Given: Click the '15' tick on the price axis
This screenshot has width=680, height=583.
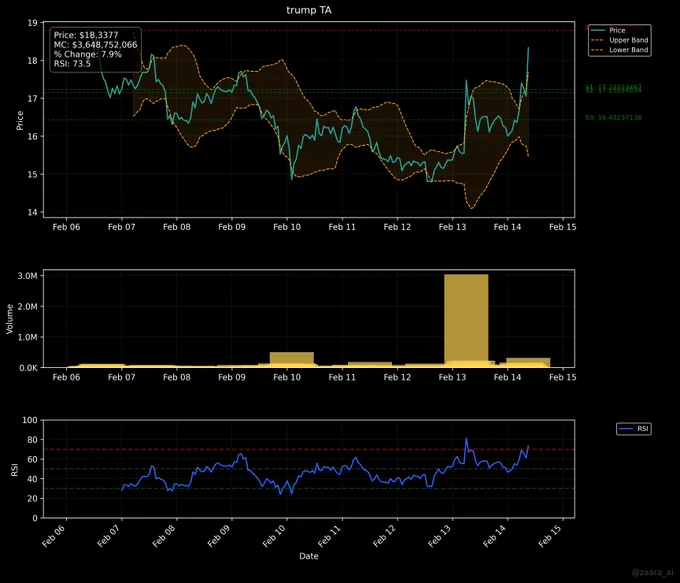Looking at the screenshot, I should coord(33,175).
